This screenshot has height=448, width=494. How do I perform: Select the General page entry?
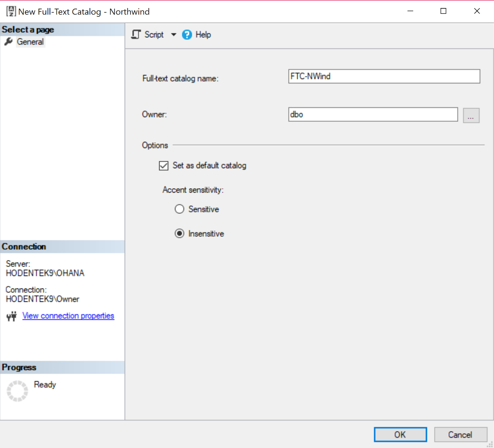(x=30, y=42)
